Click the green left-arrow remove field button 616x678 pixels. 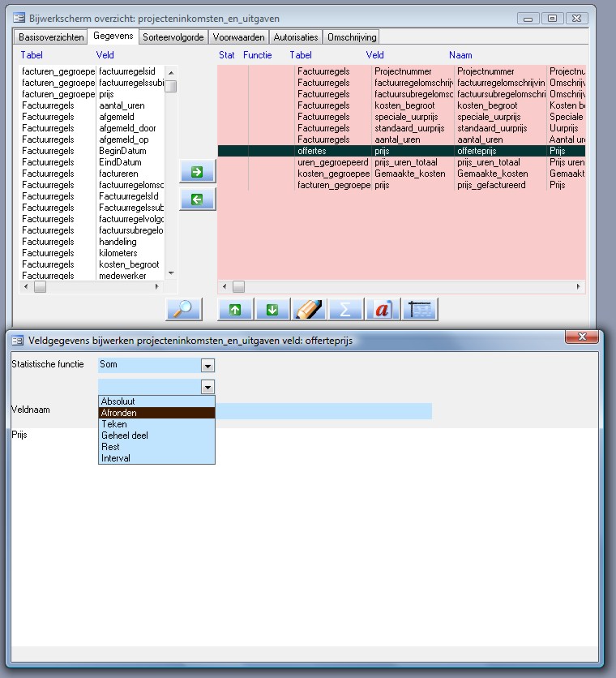click(197, 200)
